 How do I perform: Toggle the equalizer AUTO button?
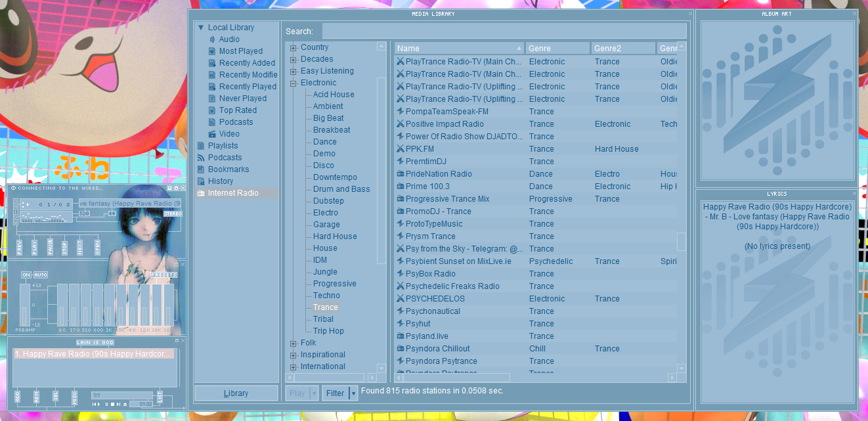(x=41, y=275)
